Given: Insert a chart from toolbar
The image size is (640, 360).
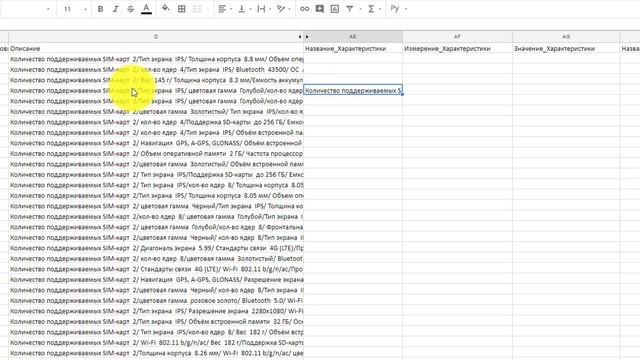Looking at the screenshot, I should point(335,9).
